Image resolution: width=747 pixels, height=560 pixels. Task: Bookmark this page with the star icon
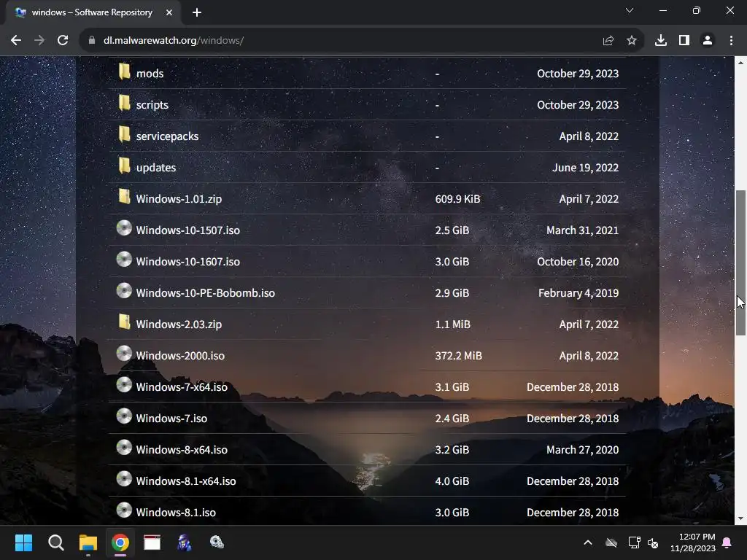coord(632,41)
